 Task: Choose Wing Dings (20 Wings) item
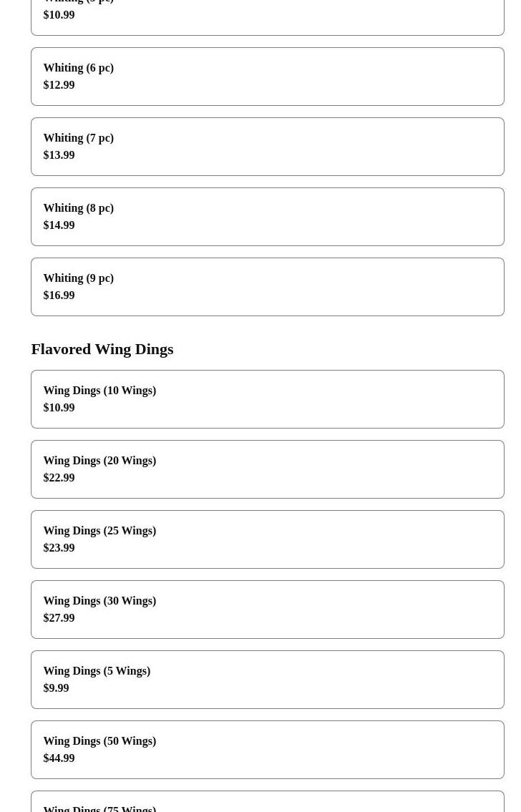click(267, 469)
